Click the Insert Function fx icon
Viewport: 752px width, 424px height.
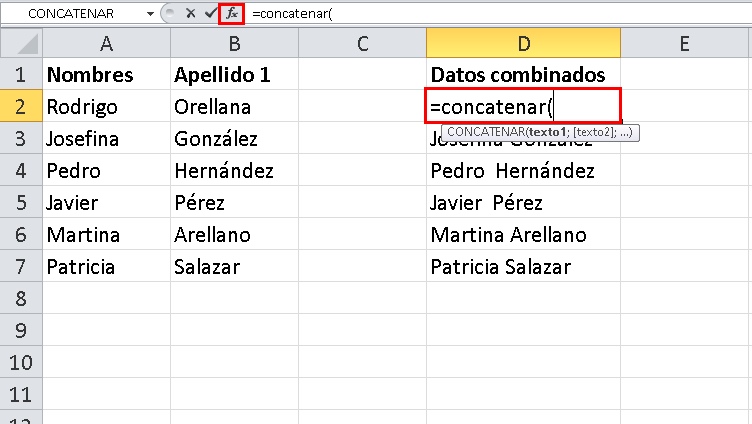231,13
